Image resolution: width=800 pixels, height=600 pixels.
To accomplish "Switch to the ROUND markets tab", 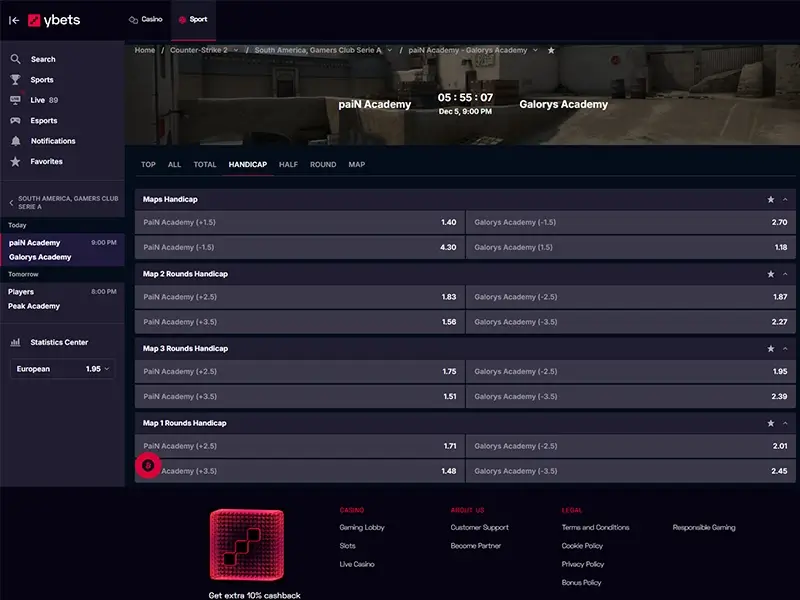I will pos(323,164).
